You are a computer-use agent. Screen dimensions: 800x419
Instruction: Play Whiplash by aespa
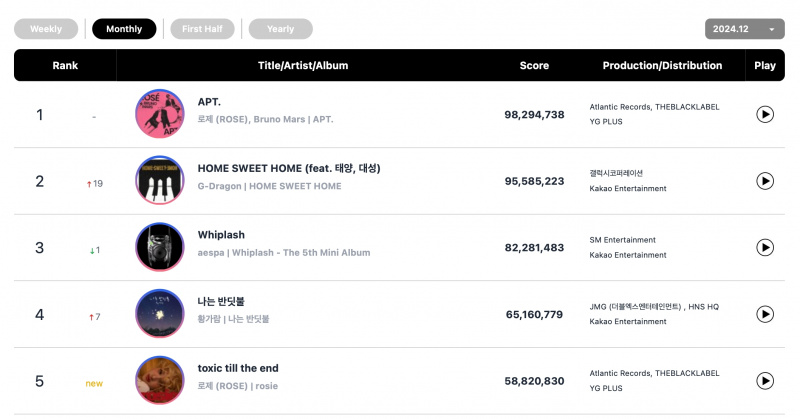pos(765,248)
